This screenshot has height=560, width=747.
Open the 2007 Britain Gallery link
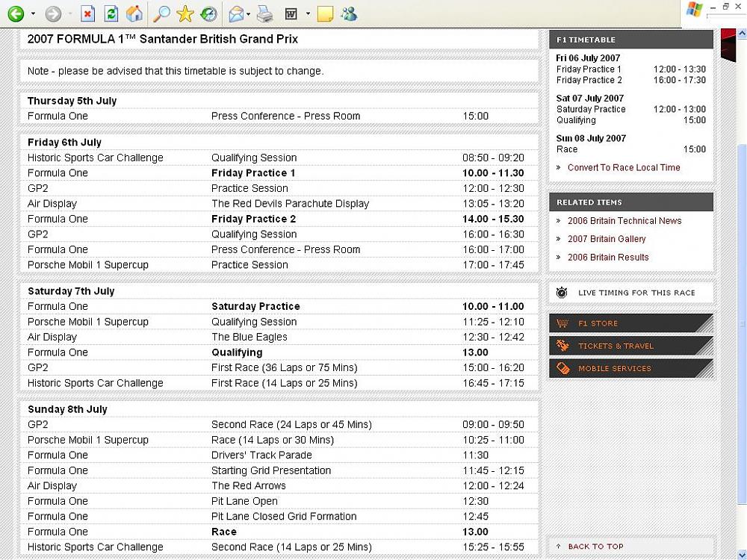[x=606, y=239]
